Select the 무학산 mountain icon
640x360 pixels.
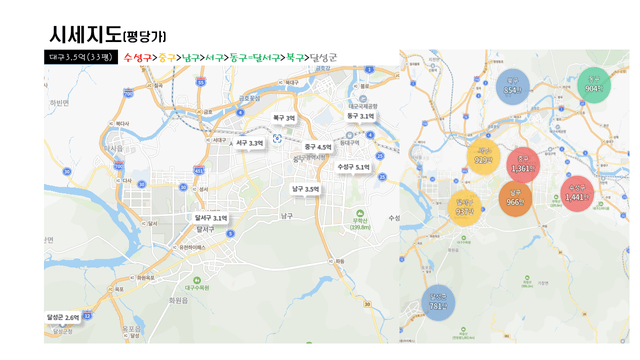click(x=360, y=213)
